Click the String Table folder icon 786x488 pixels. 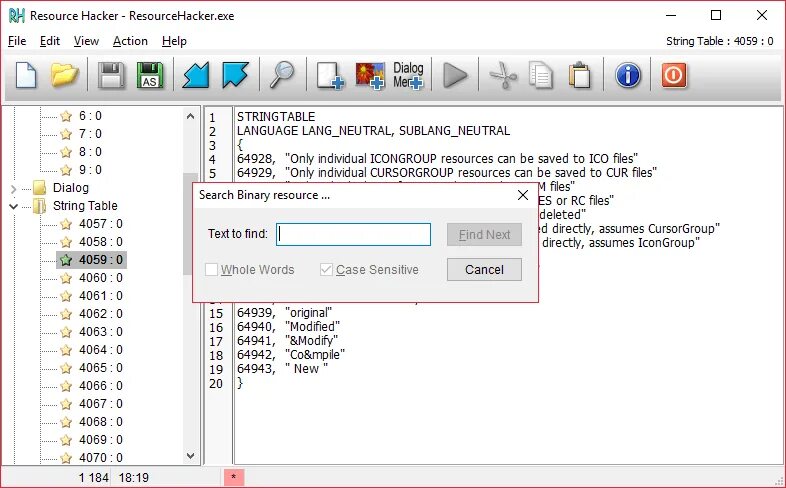[40, 206]
